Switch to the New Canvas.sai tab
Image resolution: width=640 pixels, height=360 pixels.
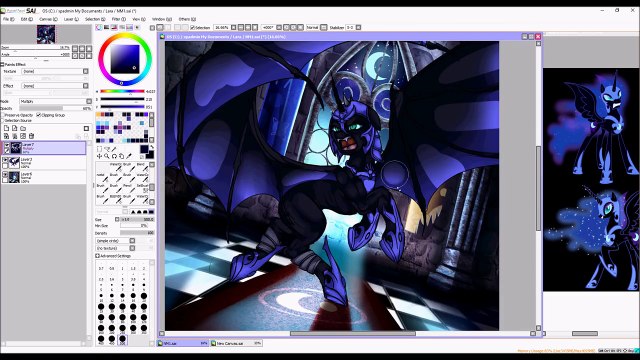pyautogui.click(x=236, y=344)
